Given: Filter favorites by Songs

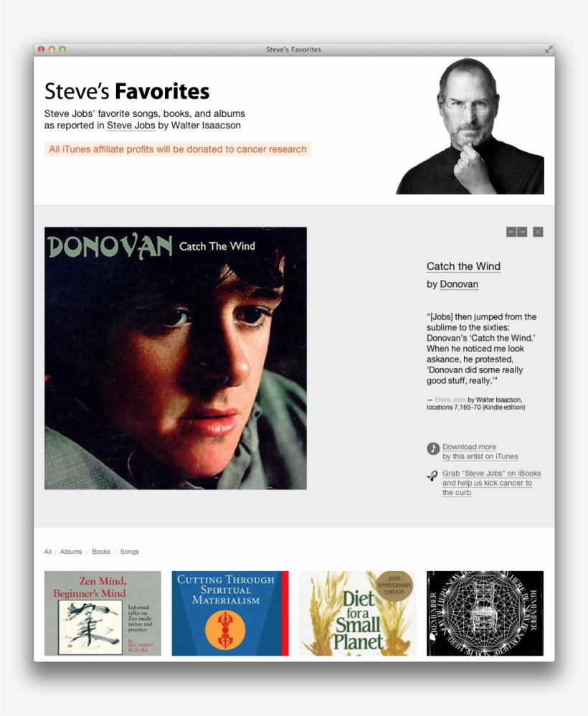Looking at the screenshot, I should (x=129, y=552).
